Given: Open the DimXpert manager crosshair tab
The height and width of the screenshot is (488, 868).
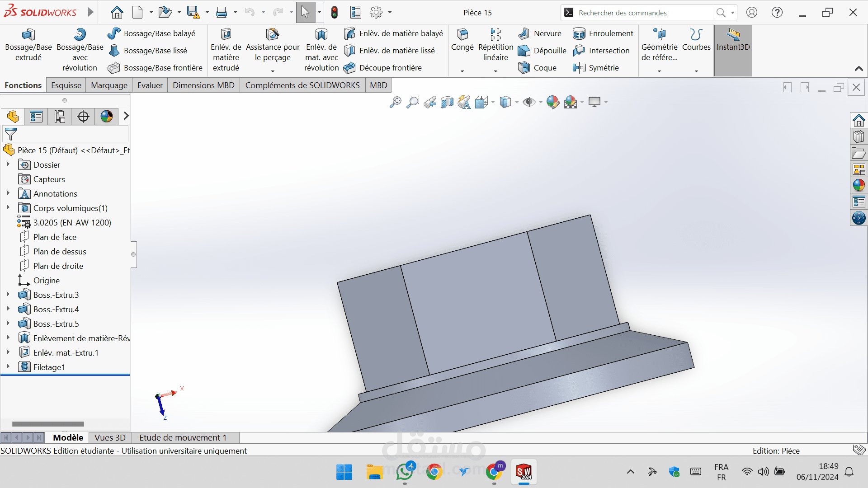Looking at the screenshot, I should point(83,117).
